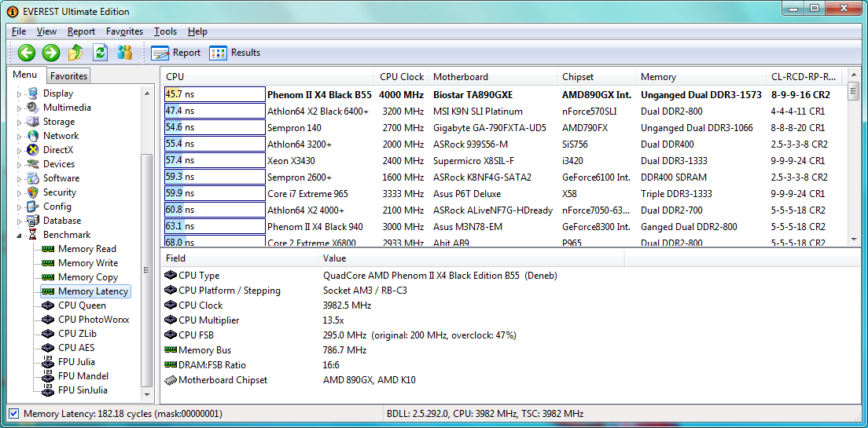Viewport: 868px width, 428px height.
Task: Sort by Memory column header
Action: click(x=701, y=77)
